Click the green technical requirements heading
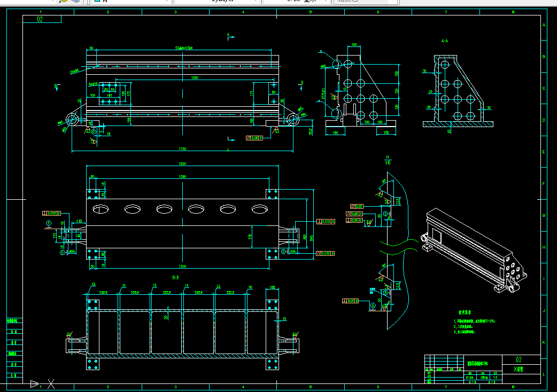Viewport: 557px width, 392px height. [465, 312]
